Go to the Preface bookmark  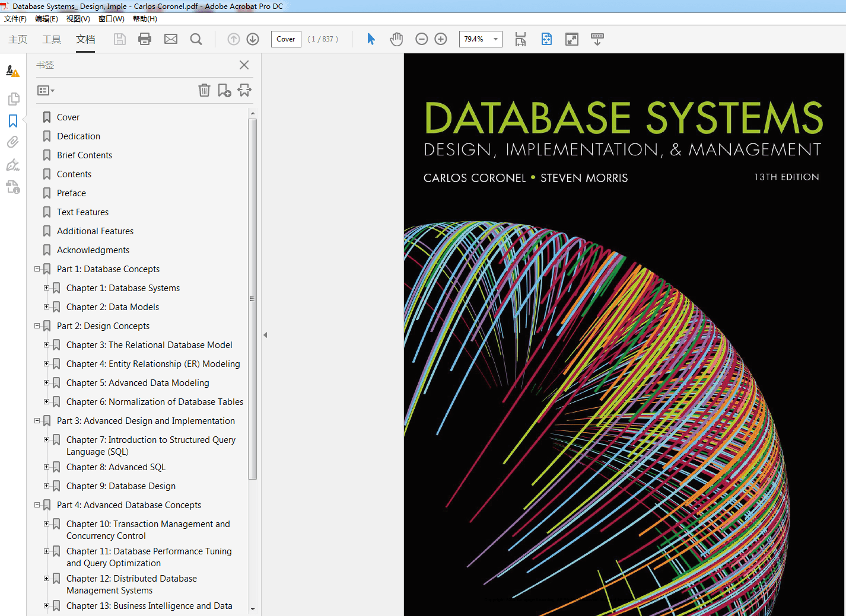pyautogui.click(x=71, y=193)
